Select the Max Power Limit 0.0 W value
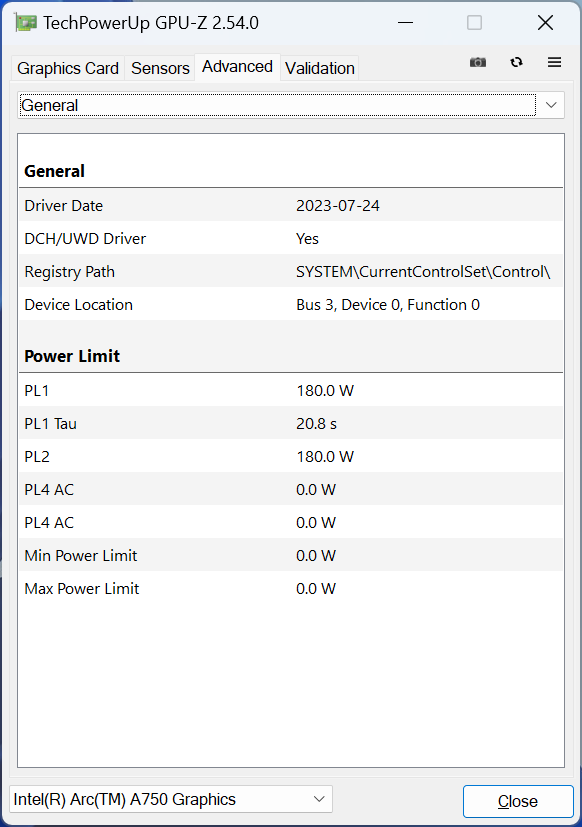582x827 pixels. tap(316, 589)
